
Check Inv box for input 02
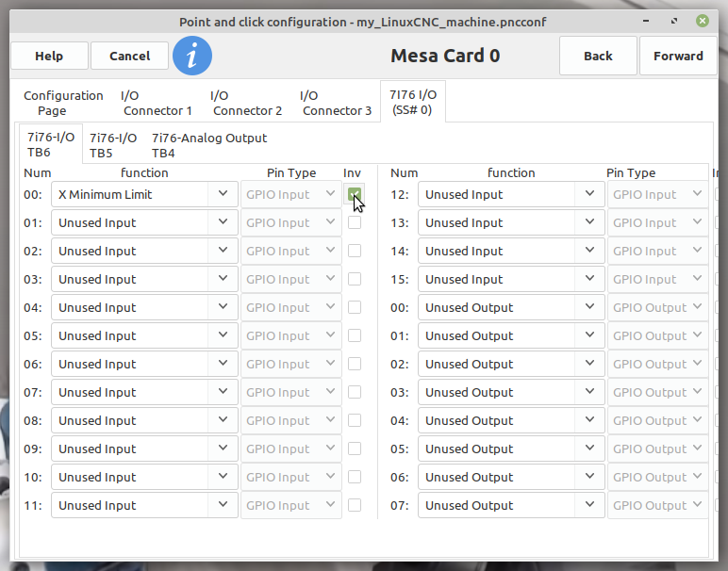(355, 251)
